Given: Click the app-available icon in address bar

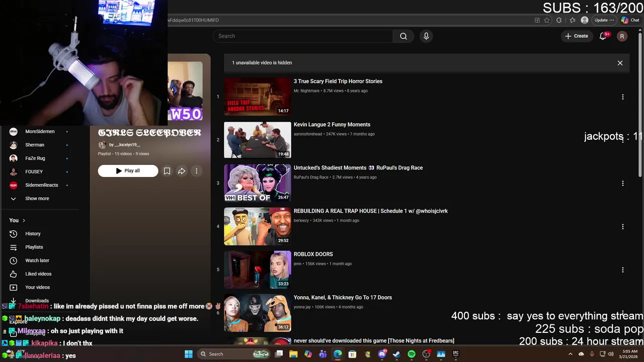Looking at the screenshot, I should coord(537,20).
